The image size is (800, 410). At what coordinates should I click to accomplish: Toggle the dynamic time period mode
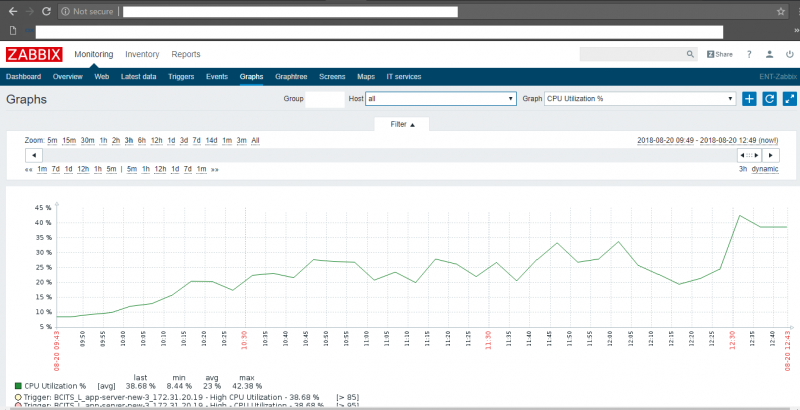point(765,169)
